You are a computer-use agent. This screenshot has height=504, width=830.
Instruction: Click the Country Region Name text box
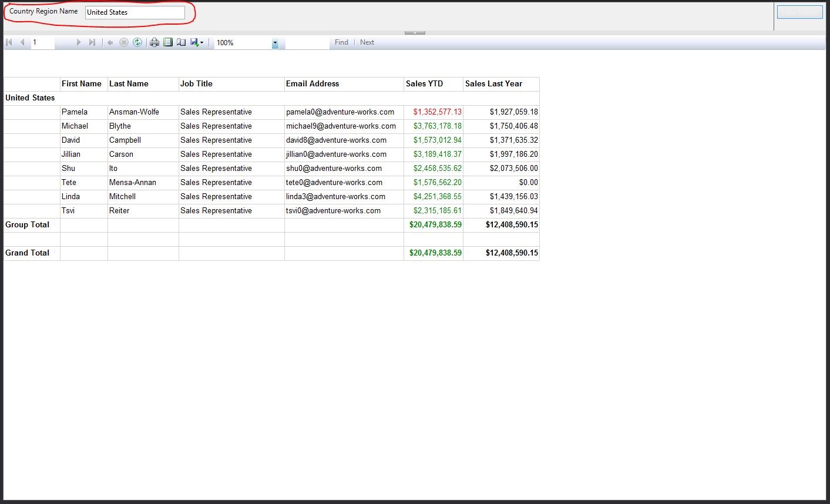[x=135, y=12]
